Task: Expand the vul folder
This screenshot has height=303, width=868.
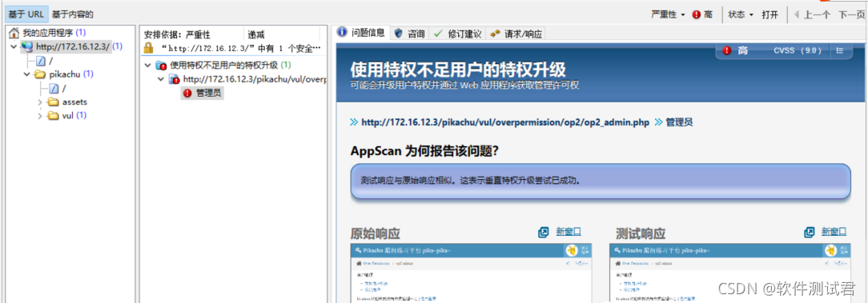Action: click(40, 116)
